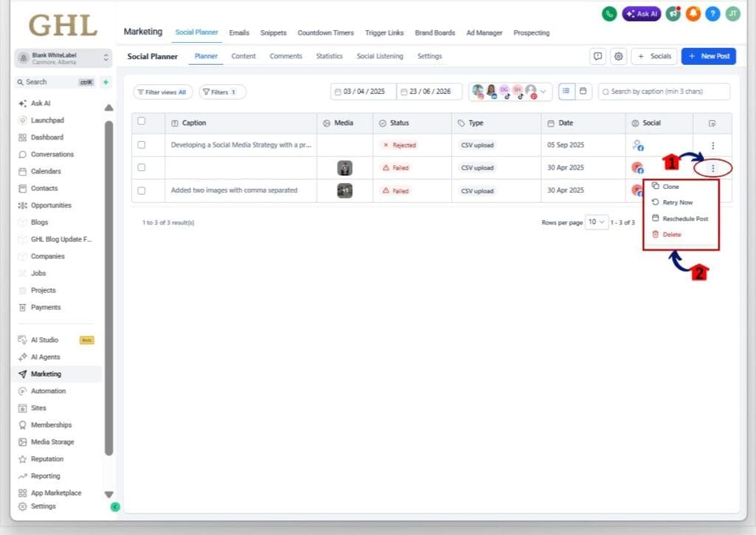Open Ad Manager tab
The height and width of the screenshot is (535, 756).
[x=484, y=32]
